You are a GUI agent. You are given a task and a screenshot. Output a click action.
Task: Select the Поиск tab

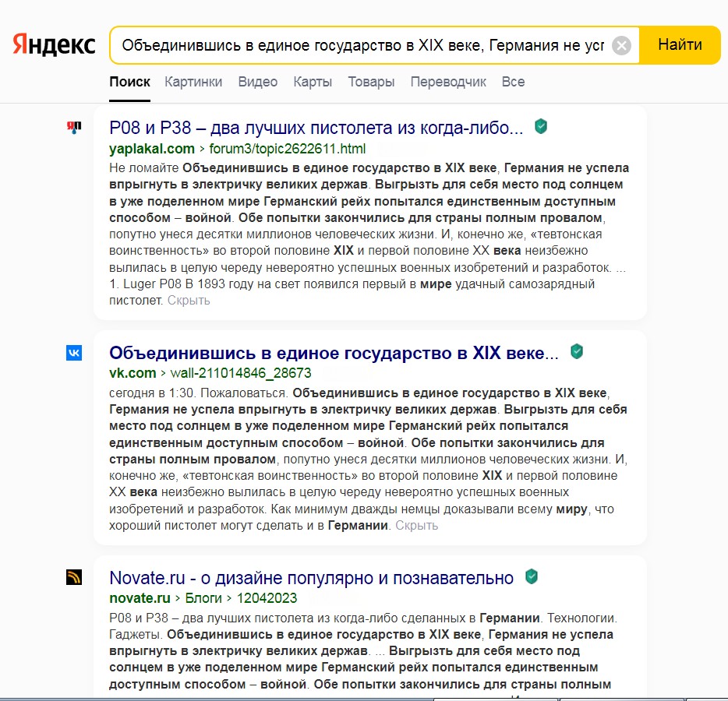tap(129, 82)
